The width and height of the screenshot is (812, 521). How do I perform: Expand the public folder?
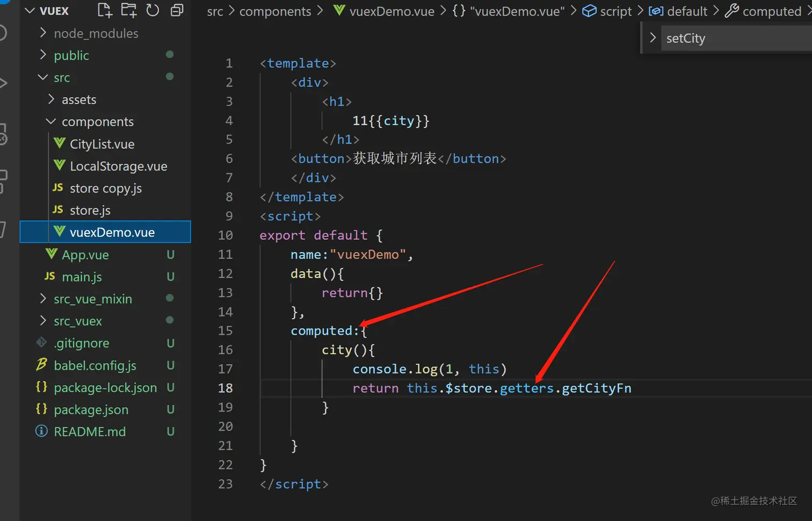click(43, 55)
